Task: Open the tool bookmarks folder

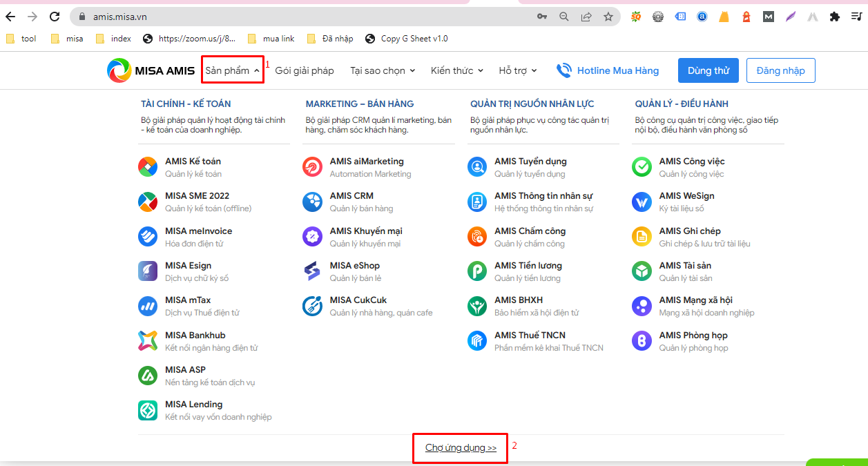Action: (x=21, y=39)
